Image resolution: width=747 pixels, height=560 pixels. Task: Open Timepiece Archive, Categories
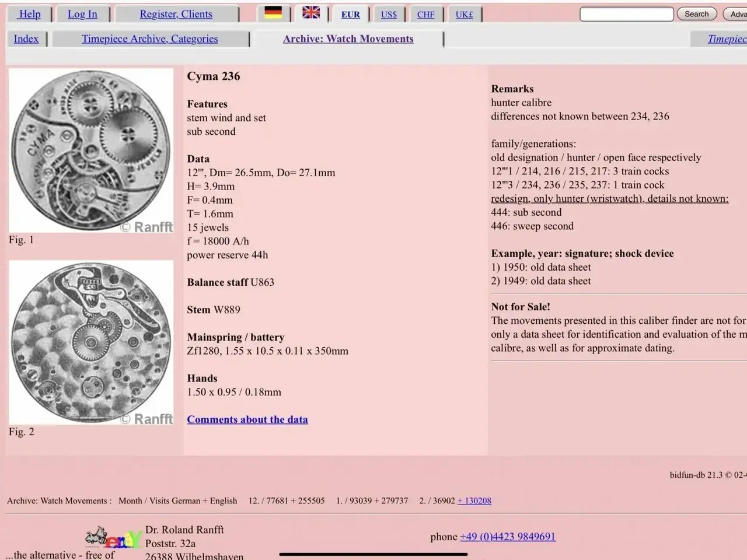149,39
